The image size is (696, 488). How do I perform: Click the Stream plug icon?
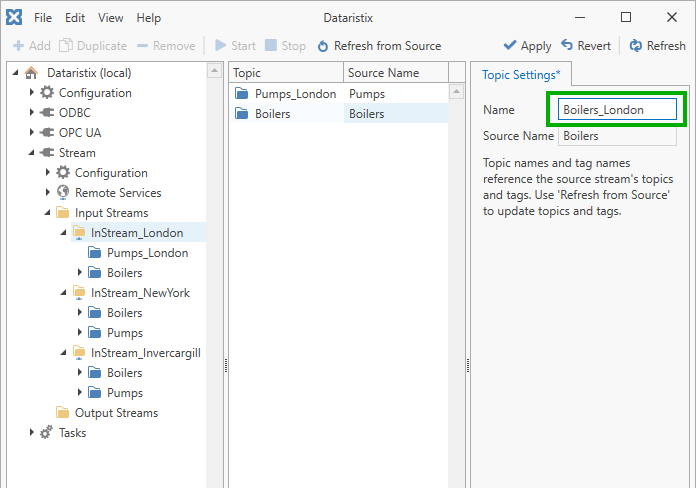(x=47, y=152)
